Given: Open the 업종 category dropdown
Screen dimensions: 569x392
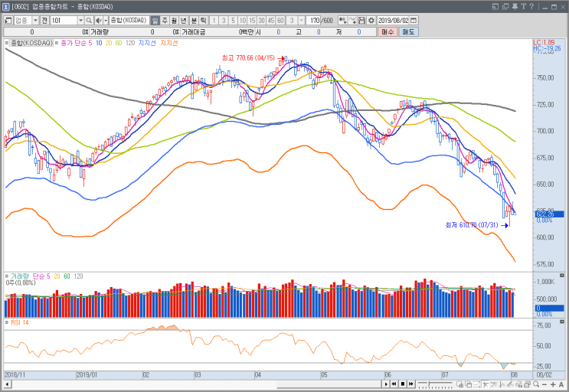Looking at the screenshot, I should coord(35,21).
